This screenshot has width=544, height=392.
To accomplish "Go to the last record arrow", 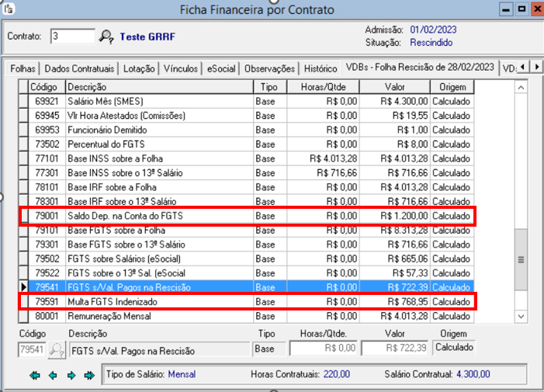I will [x=89, y=375].
